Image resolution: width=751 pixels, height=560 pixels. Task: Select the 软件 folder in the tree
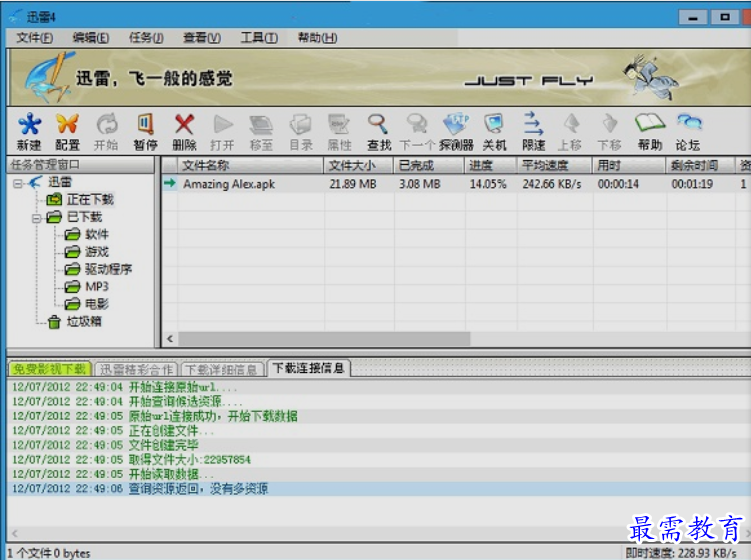(97, 234)
